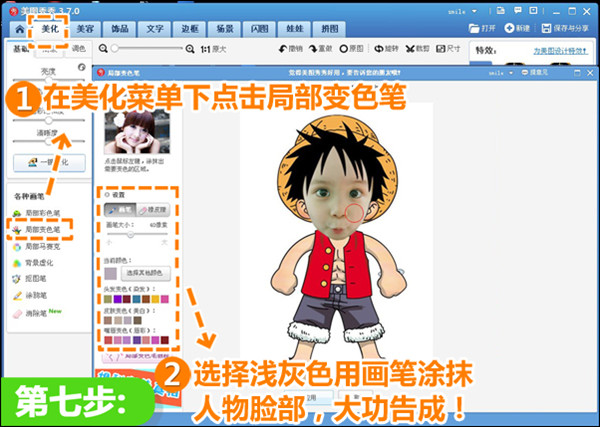600x427 pixels.
Task: Switch to the 美容 tab
Action: 85,29
